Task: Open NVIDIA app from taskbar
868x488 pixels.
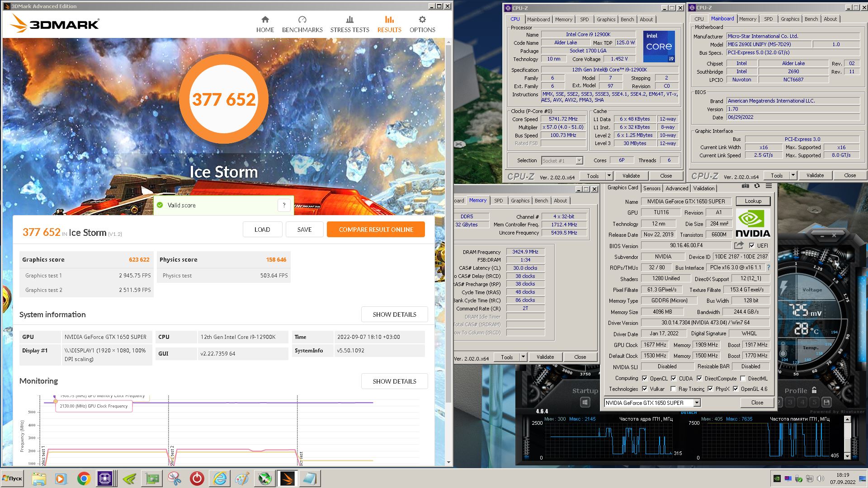Action: [129, 479]
